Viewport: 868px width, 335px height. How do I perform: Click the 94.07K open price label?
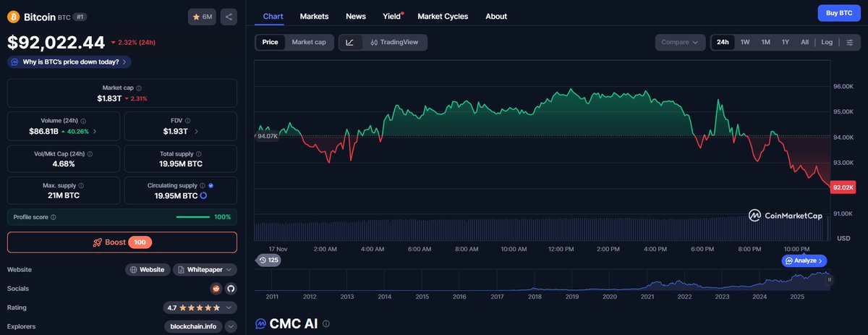coord(268,136)
